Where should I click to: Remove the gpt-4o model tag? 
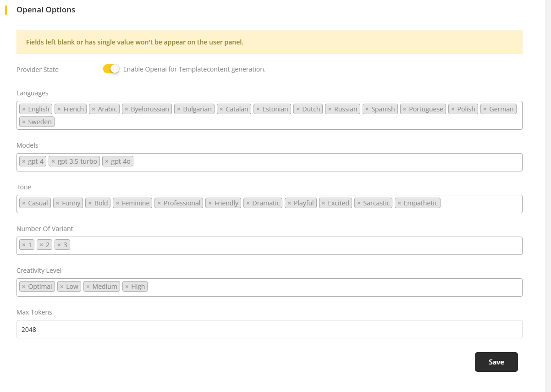point(107,161)
